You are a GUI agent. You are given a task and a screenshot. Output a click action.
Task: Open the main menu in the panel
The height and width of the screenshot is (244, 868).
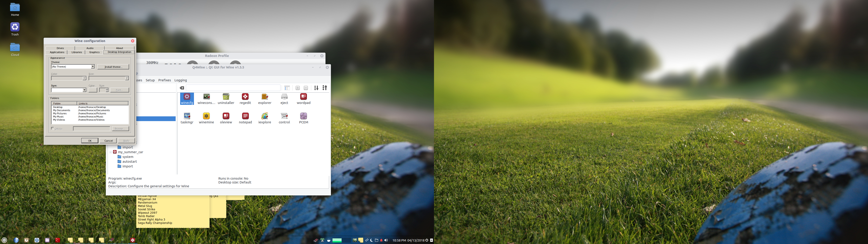[4, 240]
